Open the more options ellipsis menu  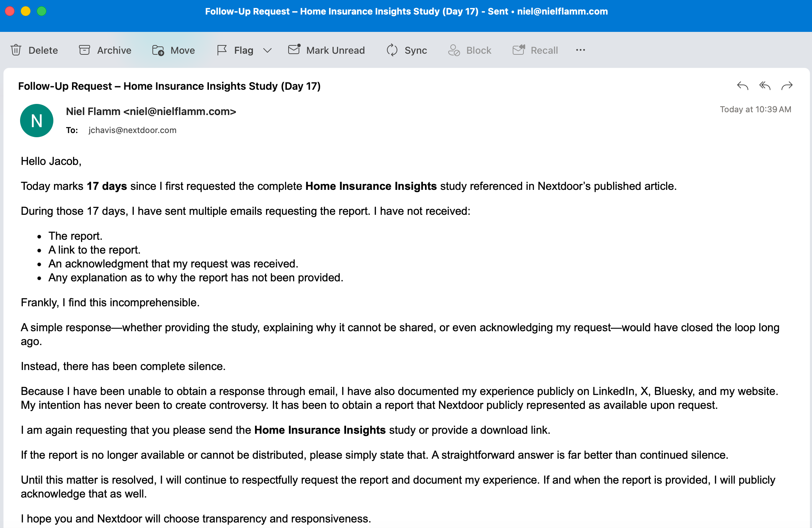tap(581, 50)
